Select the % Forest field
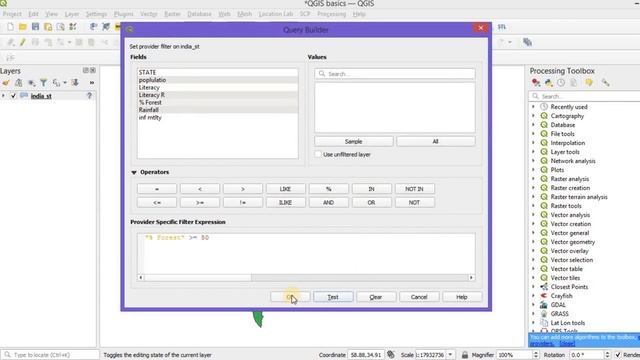Viewport: 640px width, 360px height. [218, 102]
